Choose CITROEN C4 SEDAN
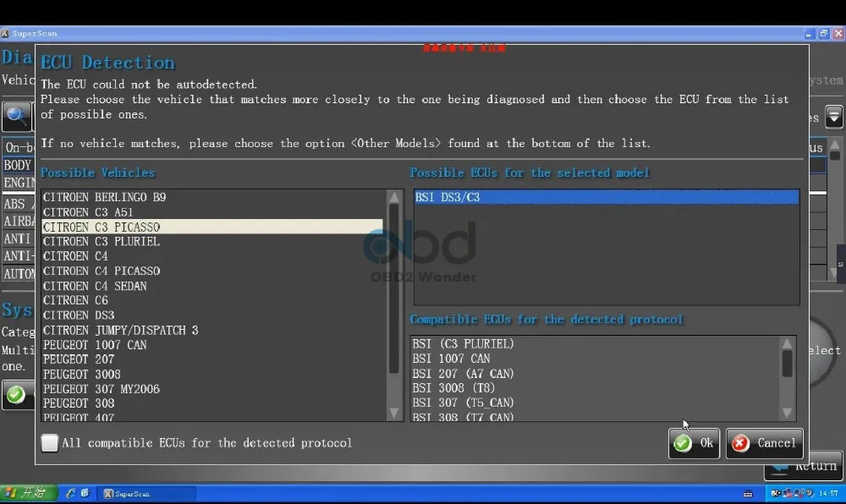The height and width of the screenshot is (504, 846). [212, 286]
